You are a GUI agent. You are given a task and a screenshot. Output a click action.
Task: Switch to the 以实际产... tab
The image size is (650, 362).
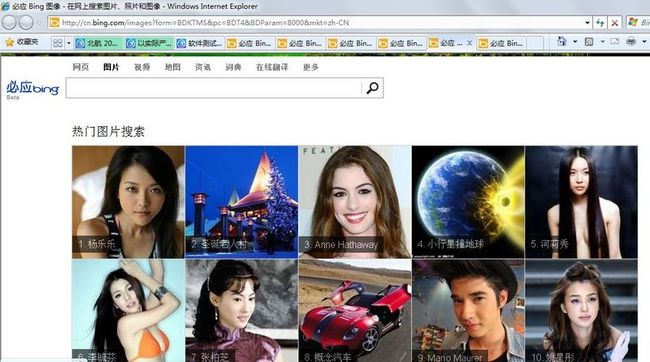click(149, 43)
